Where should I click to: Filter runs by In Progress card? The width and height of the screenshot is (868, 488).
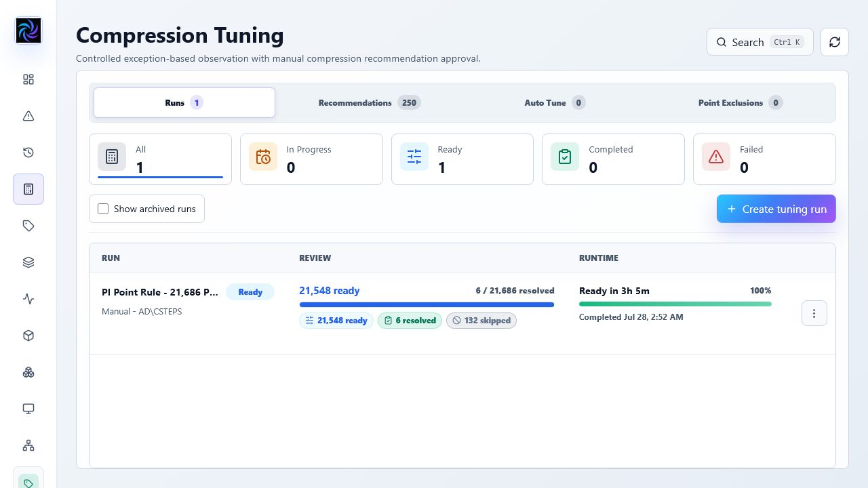pos(311,159)
